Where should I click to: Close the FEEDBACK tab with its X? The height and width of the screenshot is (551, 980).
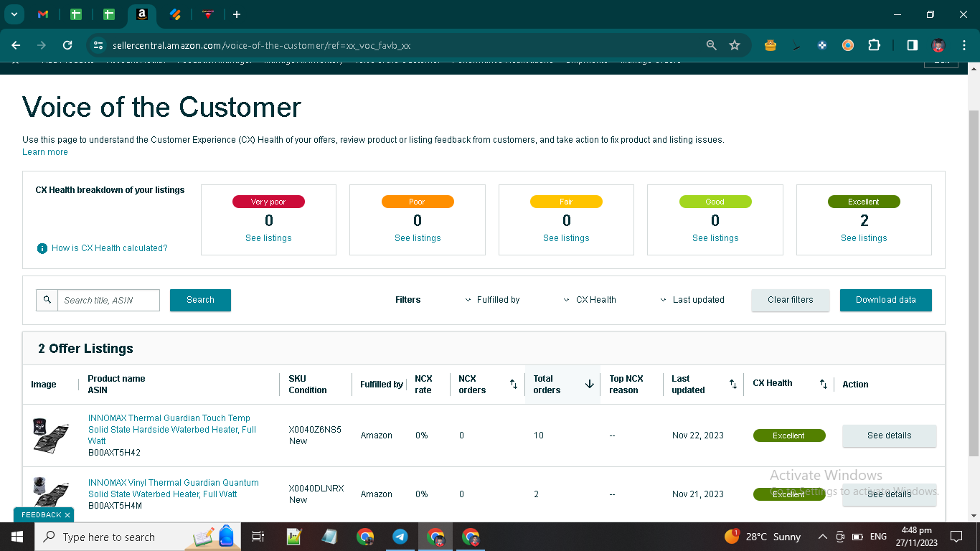[67, 515]
